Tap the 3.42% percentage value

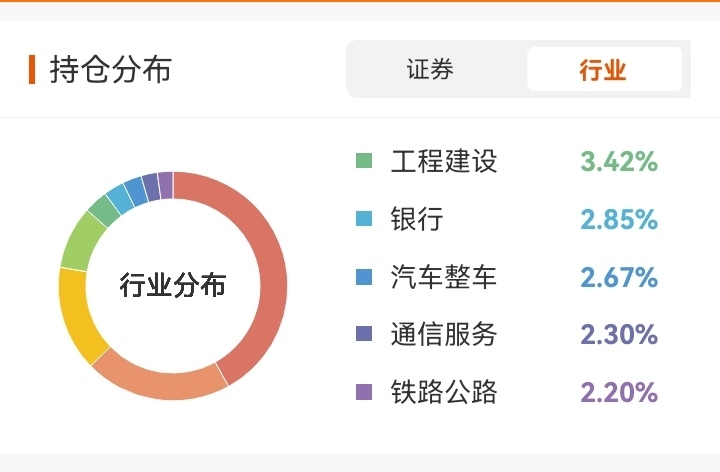619,160
